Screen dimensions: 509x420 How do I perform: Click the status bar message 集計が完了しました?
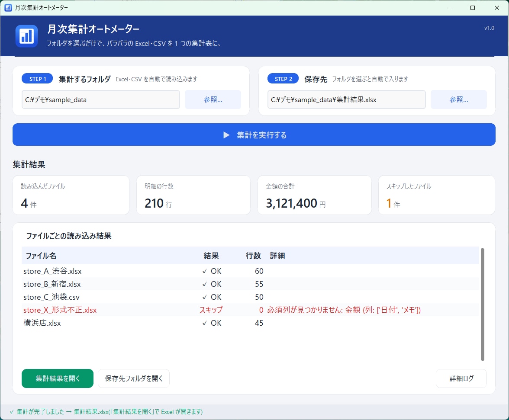[106, 412]
